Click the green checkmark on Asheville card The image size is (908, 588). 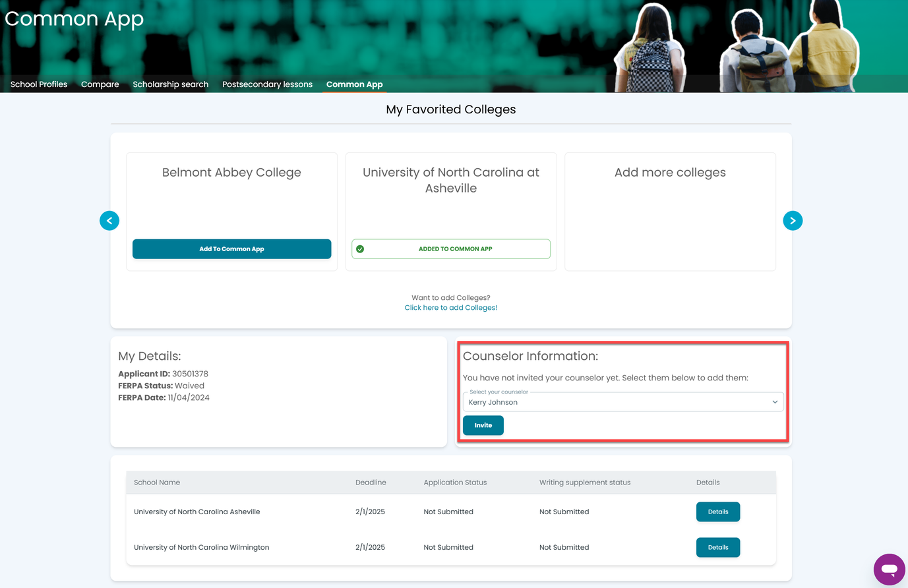(360, 249)
